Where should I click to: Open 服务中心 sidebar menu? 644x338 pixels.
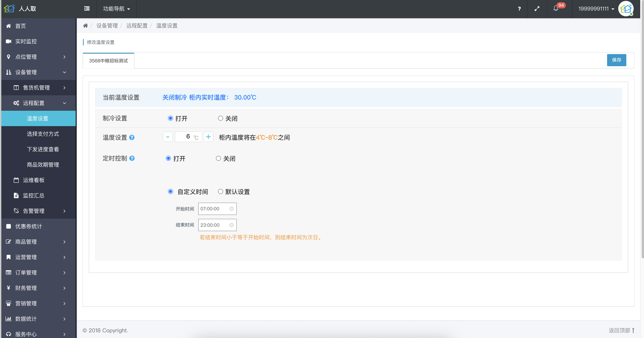(39, 334)
